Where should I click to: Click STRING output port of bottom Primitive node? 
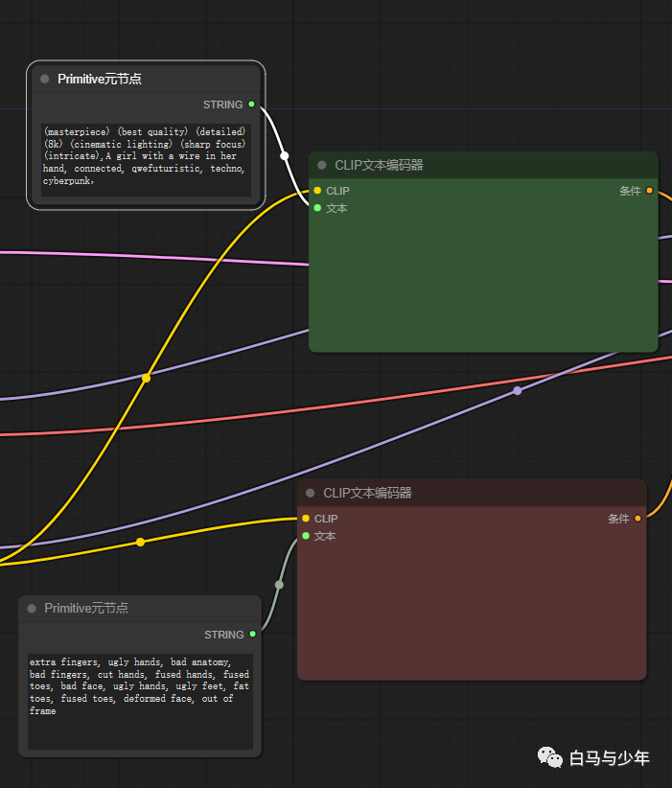[253, 634]
